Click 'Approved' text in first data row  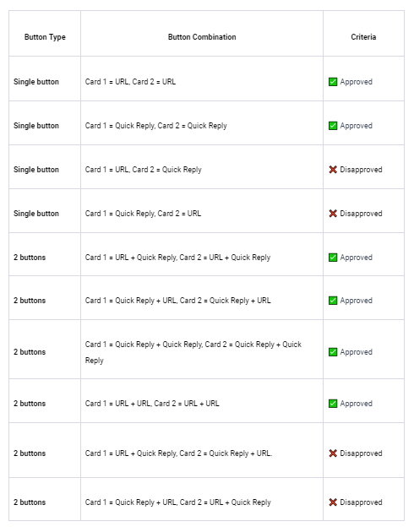(x=357, y=82)
